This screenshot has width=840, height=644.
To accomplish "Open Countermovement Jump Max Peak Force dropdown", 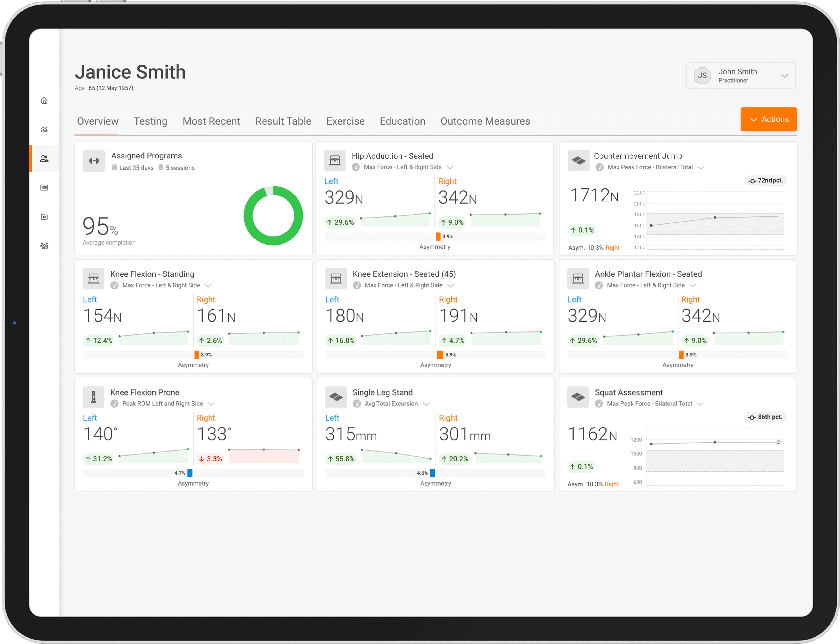I will coord(701,167).
